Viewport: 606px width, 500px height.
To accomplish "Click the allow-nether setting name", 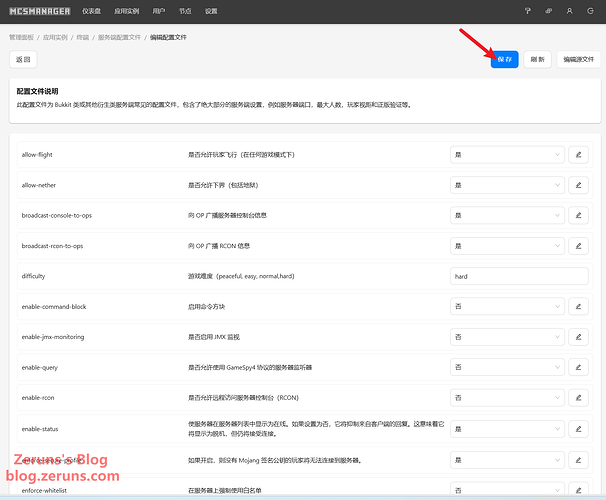I will point(39,185).
